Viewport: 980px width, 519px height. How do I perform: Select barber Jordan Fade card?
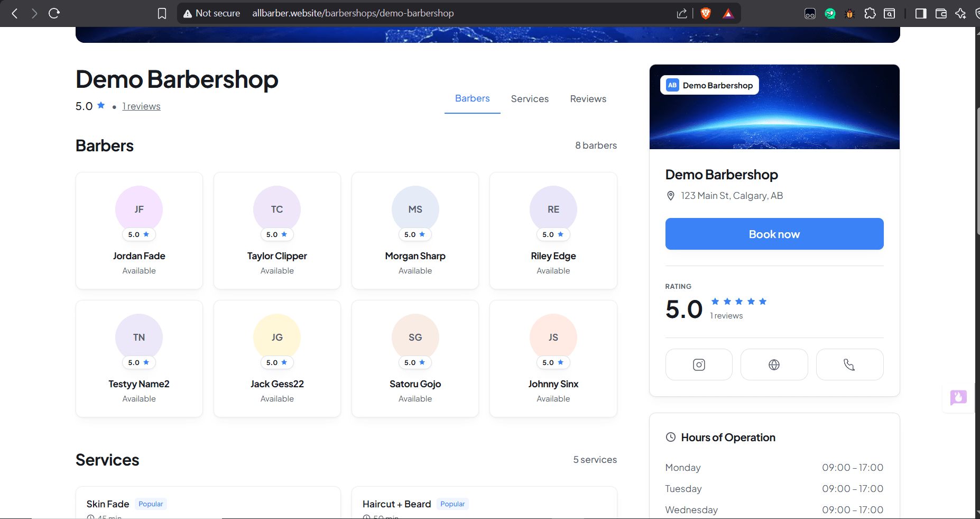coord(139,231)
